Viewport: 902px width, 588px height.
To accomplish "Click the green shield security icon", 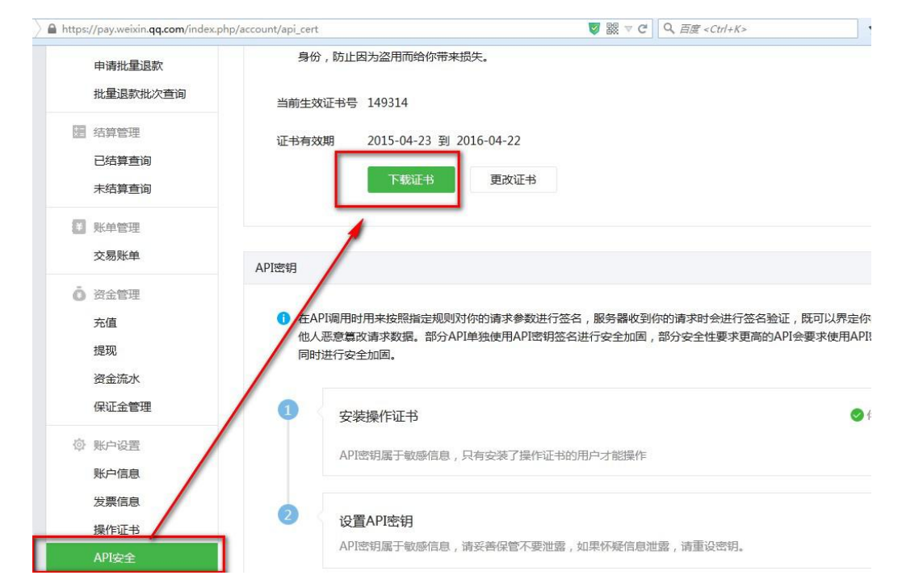I will pos(595,29).
